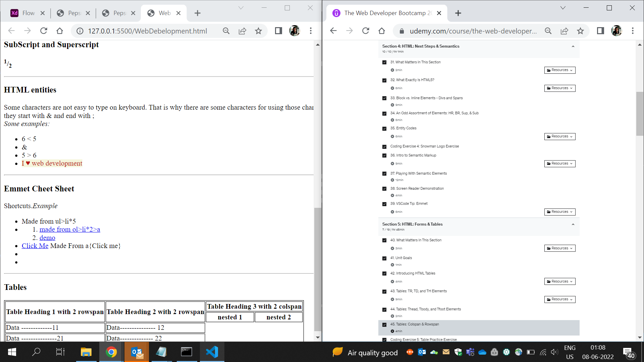Open the side panel icon in the right browser

(x=600, y=31)
